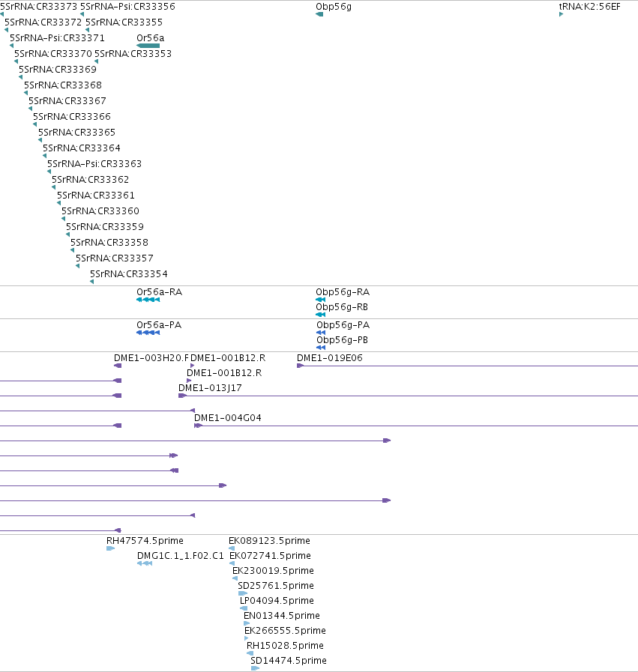The height and width of the screenshot is (672, 638).
Task: Click the Or56a-PA protein name
Action: pyautogui.click(x=159, y=325)
